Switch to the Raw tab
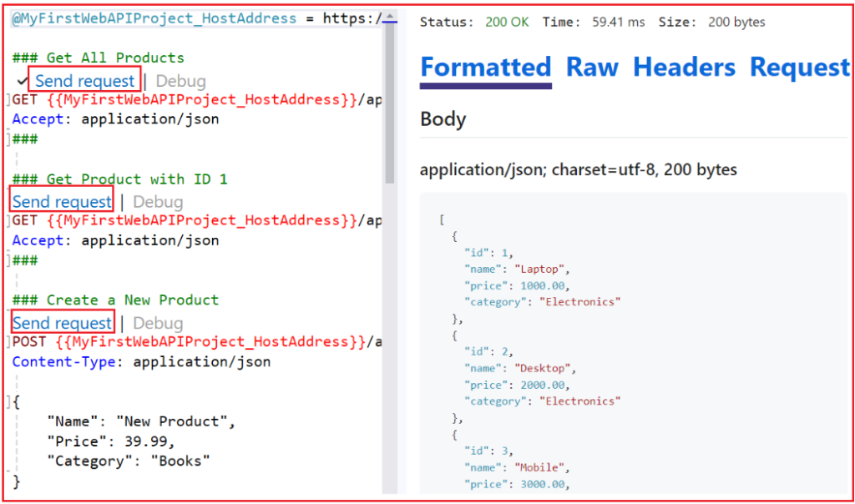The image size is (855, 504). pyautogui.click(x=592, y=68)
